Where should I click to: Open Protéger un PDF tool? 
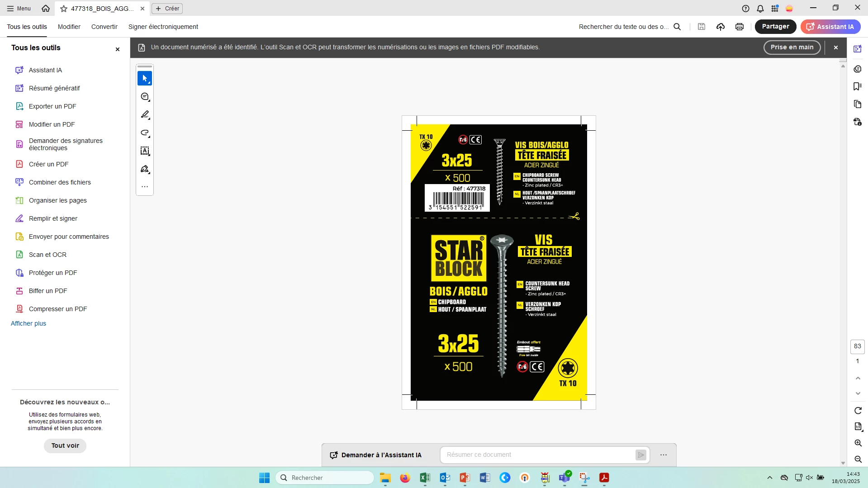[x=53, y=273]
